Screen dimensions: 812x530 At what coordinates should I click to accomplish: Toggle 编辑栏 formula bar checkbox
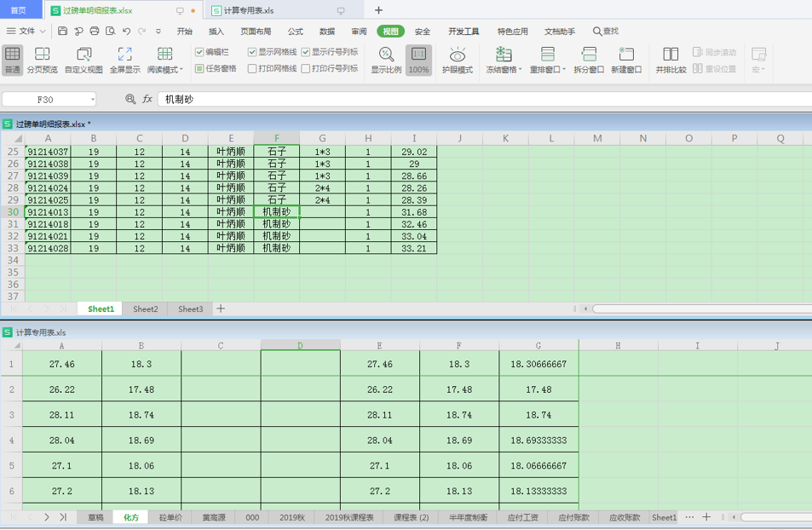(x=199, y=52)
